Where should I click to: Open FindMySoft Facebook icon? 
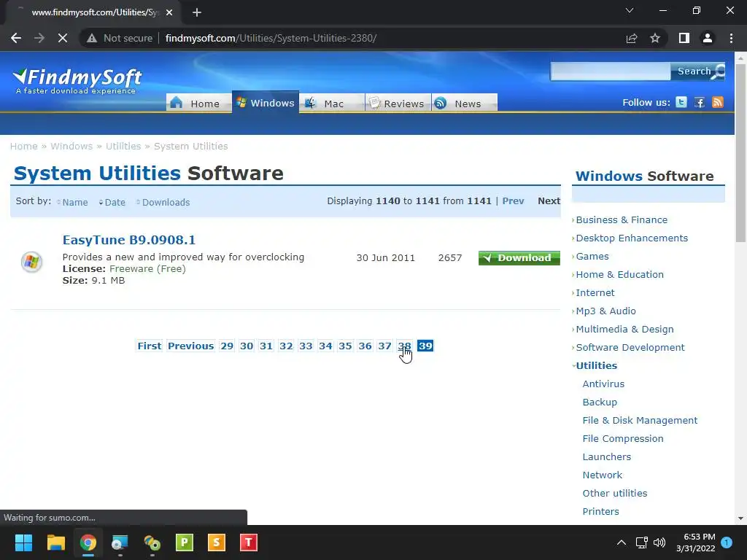pyautogui.click(x=700, y=102)
